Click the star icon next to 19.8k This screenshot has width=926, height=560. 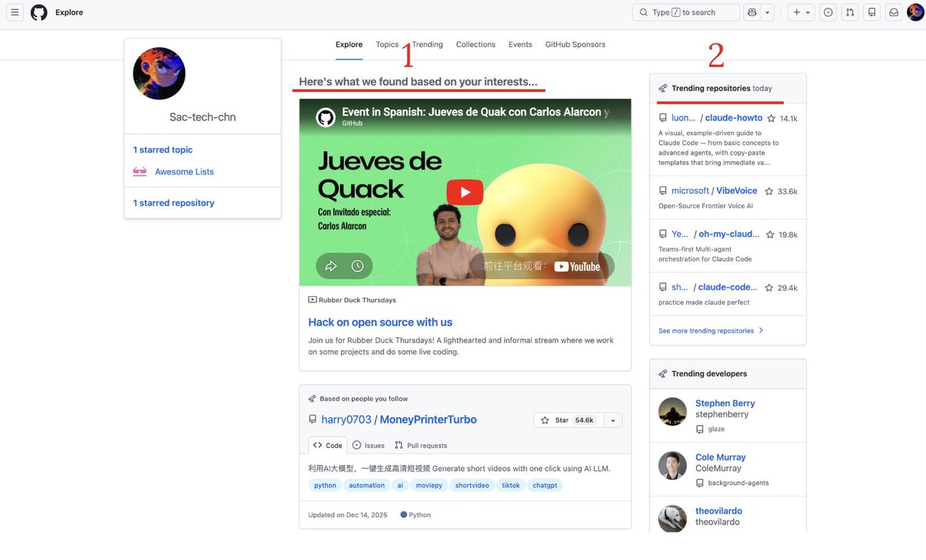769,234
